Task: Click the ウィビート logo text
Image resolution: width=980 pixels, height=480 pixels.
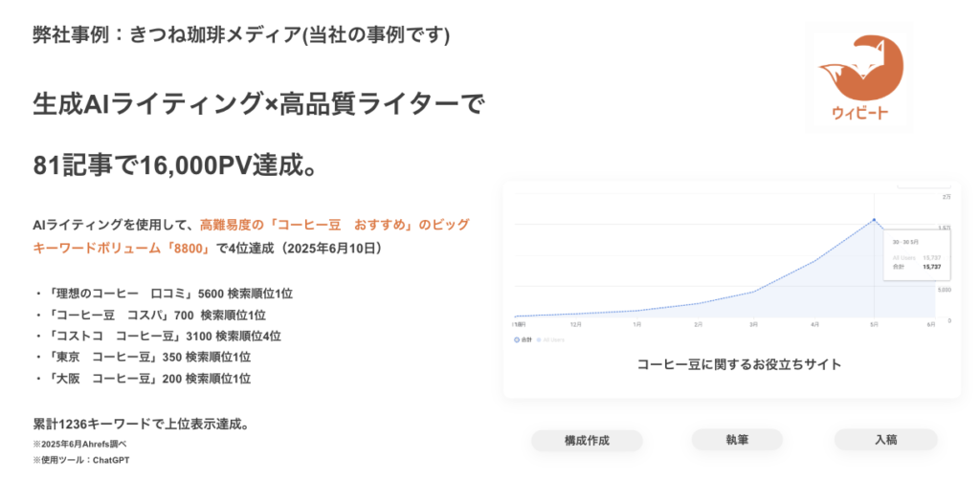Action: click(x=859, y=115)
